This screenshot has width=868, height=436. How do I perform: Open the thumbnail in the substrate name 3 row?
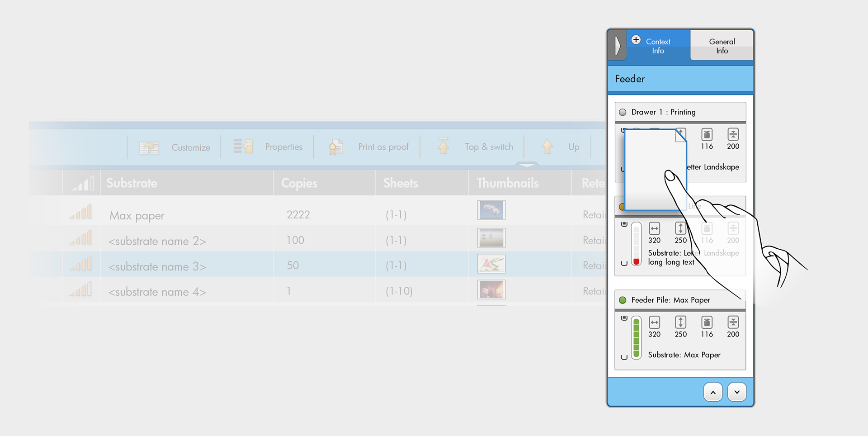pyautogui.click(x=491, y=264)
